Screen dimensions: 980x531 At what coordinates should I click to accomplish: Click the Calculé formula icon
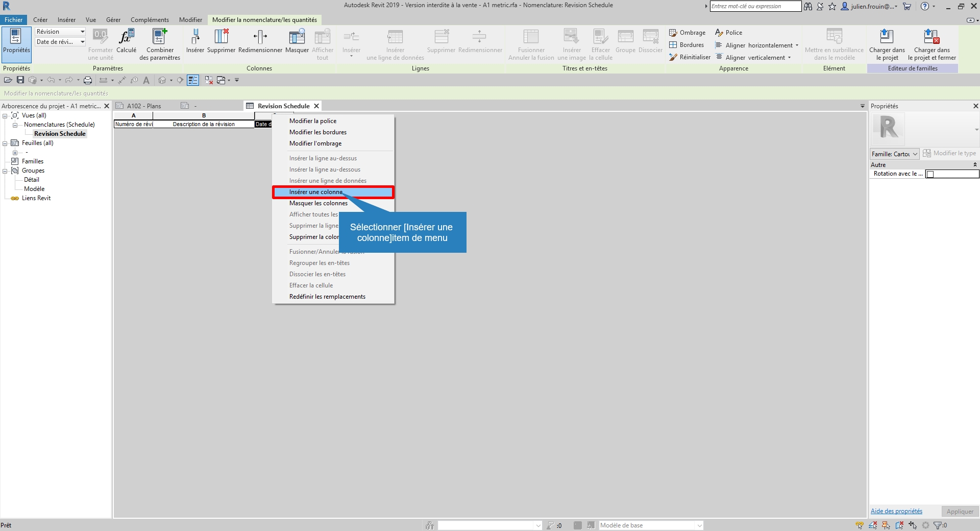tap(126, 37)
